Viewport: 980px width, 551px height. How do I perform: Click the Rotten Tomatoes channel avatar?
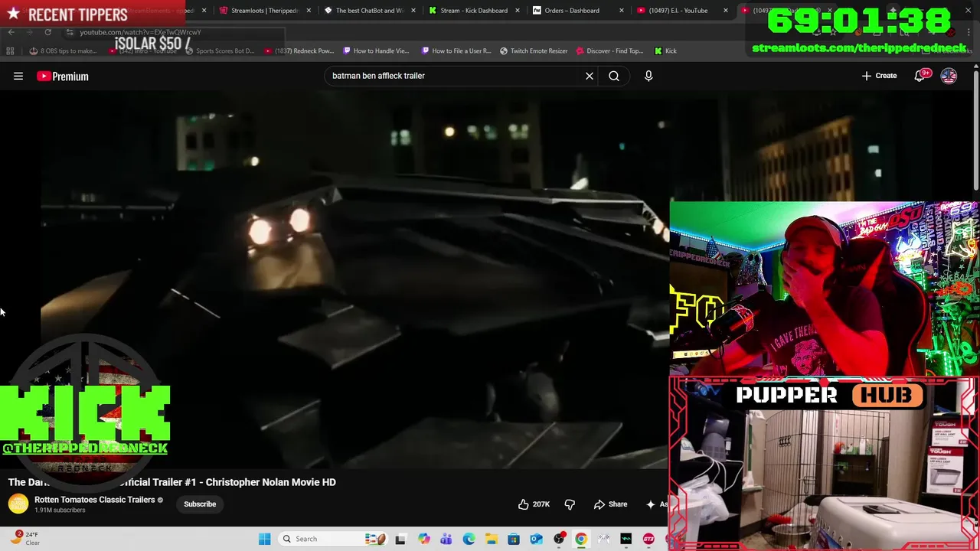pyautogui.click(x=18, y=504)
